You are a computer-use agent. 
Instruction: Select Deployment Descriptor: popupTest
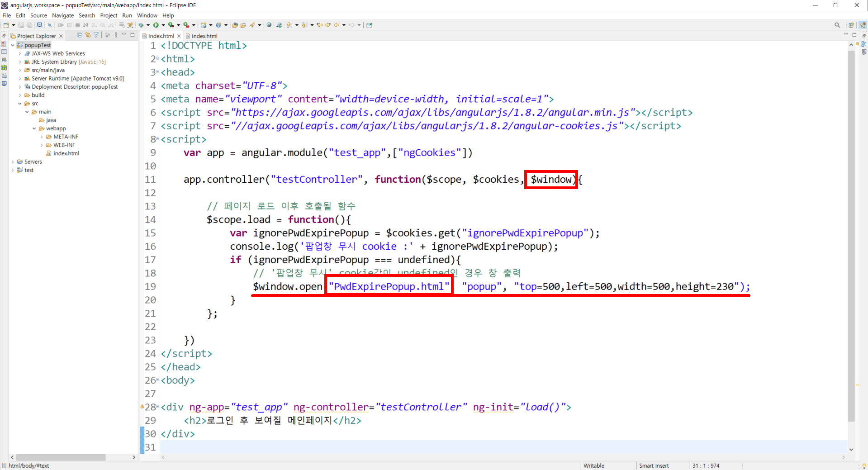click(71, 87)
